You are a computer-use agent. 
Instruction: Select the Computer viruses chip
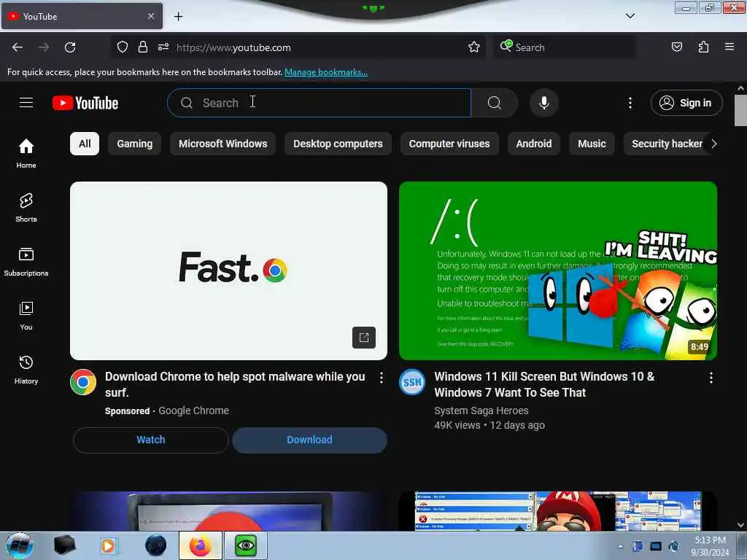tap(449, 144)
